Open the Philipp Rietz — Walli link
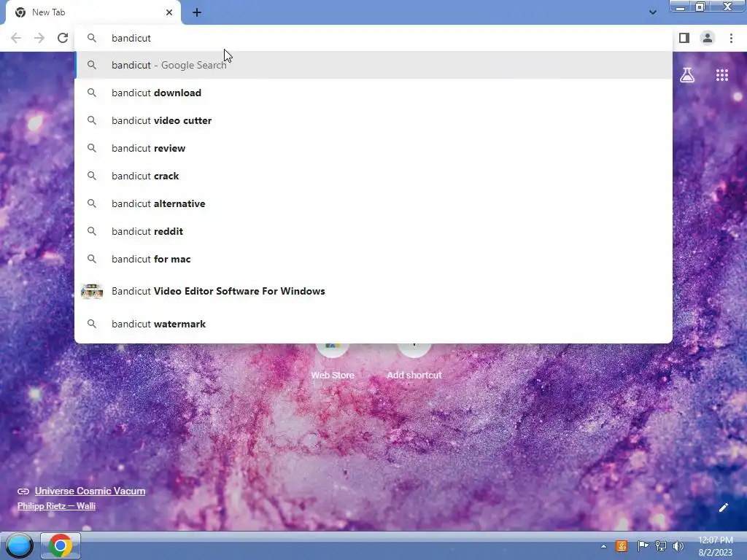 coord(56,506)
